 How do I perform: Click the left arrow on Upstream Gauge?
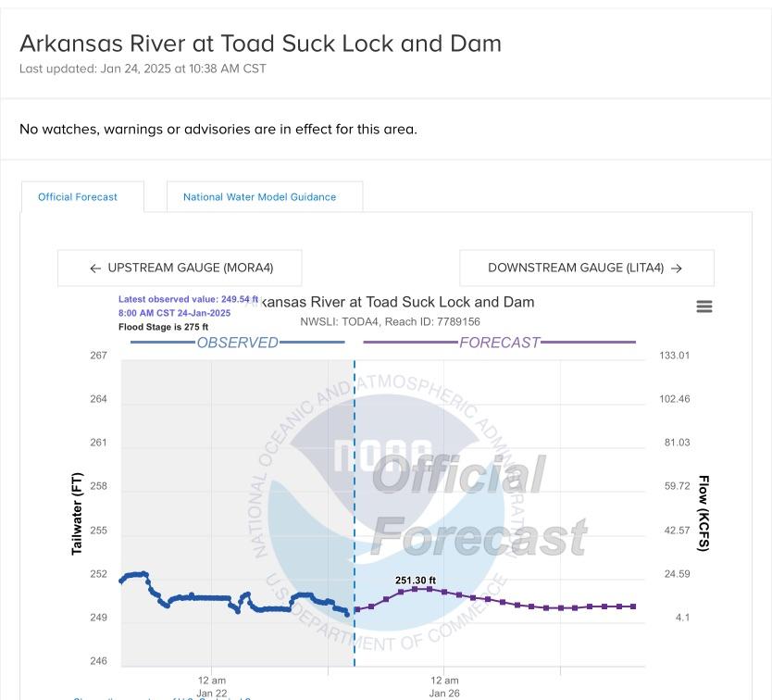[95, 269]
